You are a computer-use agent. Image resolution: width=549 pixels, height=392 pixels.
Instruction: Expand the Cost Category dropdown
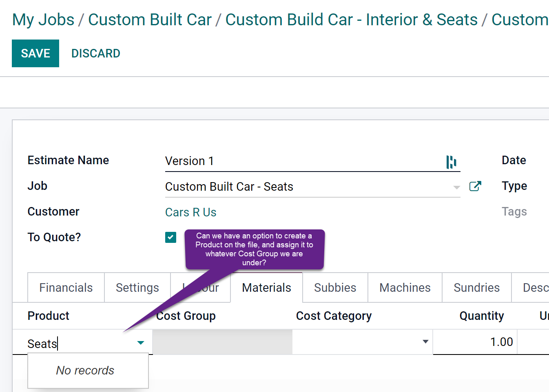pos(425,342)
